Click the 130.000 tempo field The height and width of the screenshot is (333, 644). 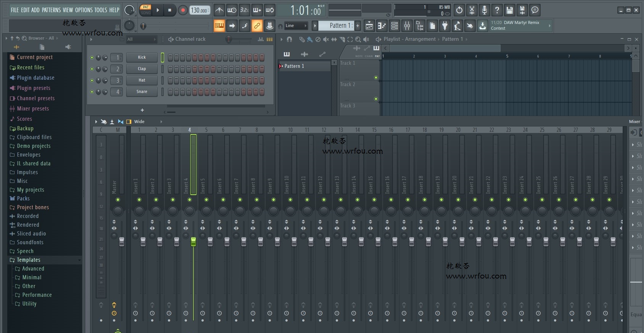click(x=200, y=10)
